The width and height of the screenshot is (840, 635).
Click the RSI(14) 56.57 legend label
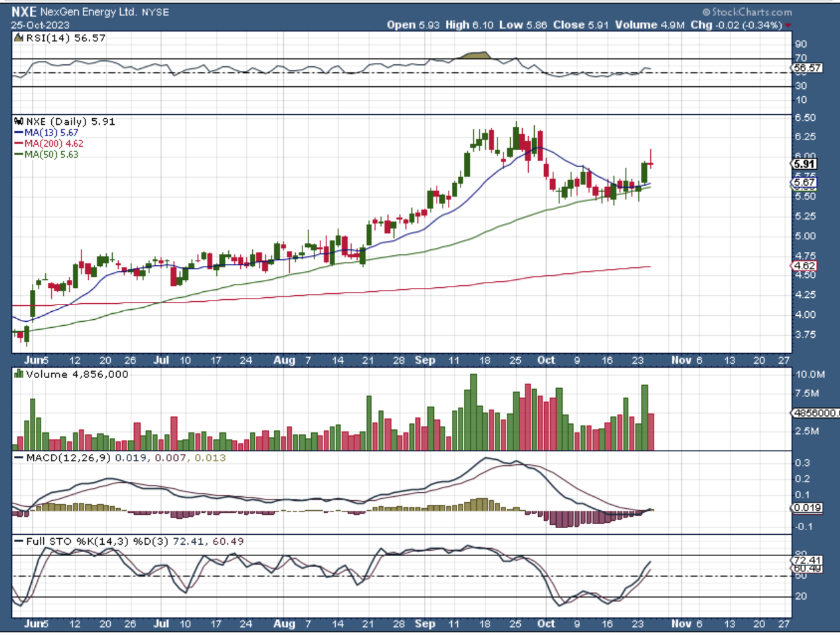pos(66,38)
